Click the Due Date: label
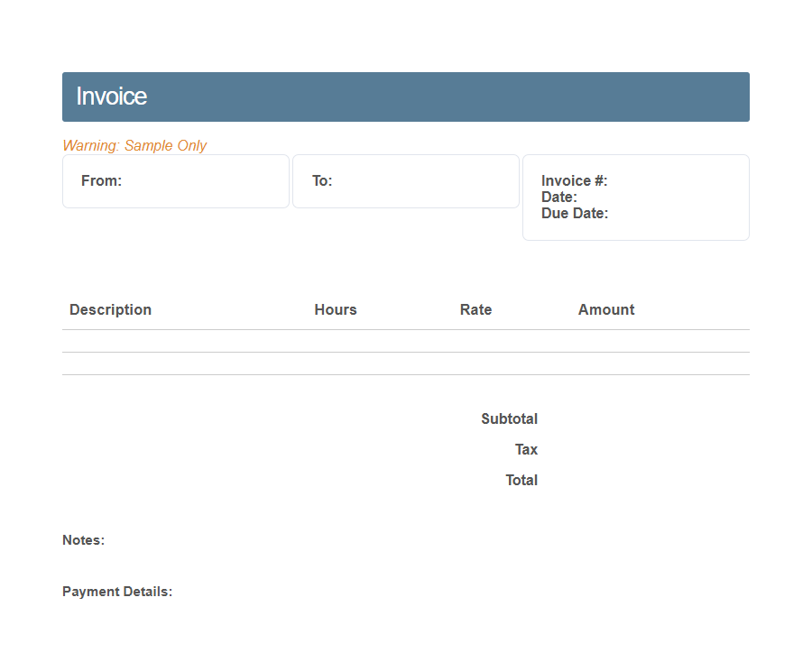812x671 pixels. click(x=574, y=213)
